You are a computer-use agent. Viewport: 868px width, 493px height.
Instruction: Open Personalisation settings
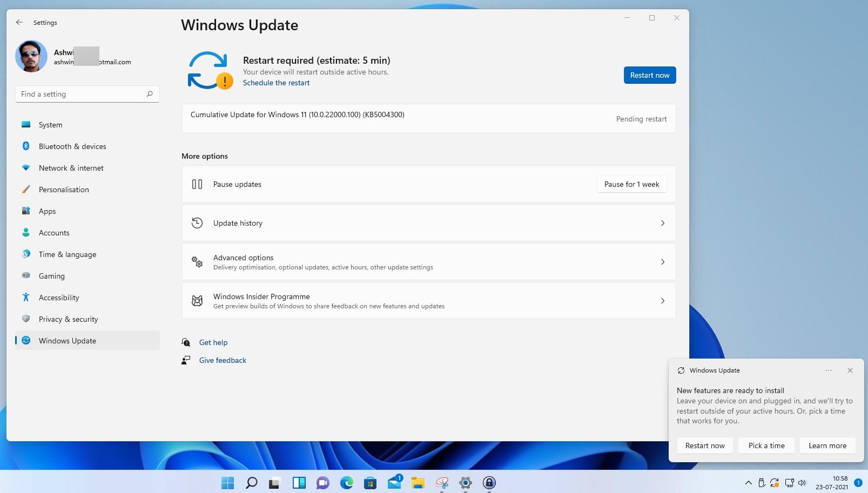coord(88,190)
